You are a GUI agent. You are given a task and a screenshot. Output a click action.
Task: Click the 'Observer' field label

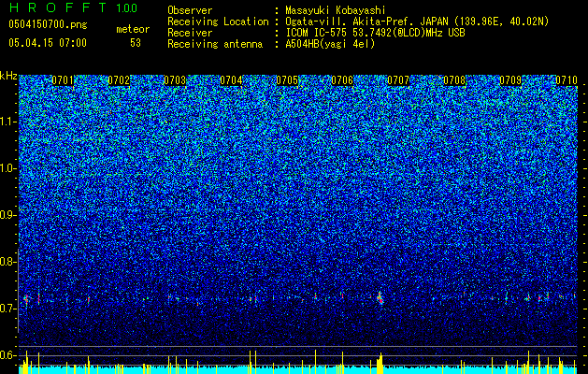(190, 10)
